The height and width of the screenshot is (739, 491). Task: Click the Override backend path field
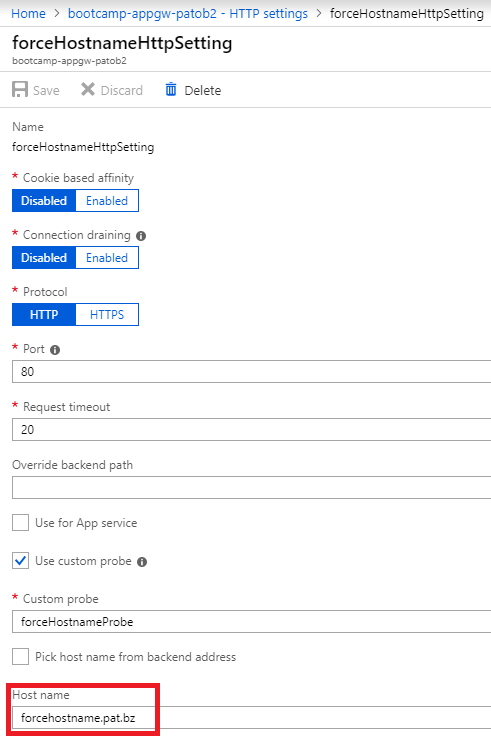(252, 487)
